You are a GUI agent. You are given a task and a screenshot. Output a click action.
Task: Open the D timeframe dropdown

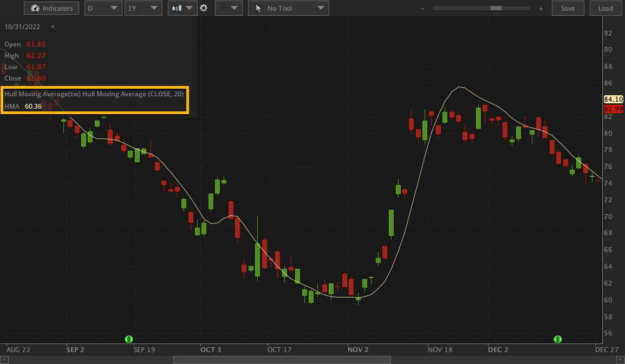pyautogui.click(x=103, y=8)
